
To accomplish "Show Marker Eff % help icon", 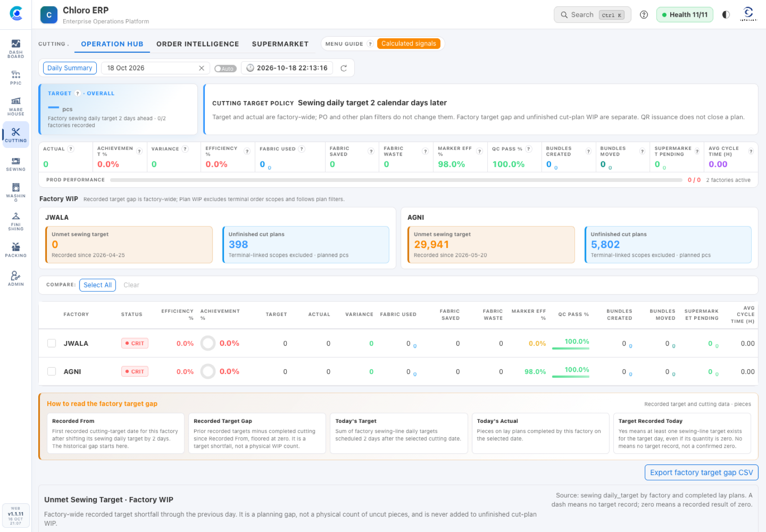I will [479, 151].
